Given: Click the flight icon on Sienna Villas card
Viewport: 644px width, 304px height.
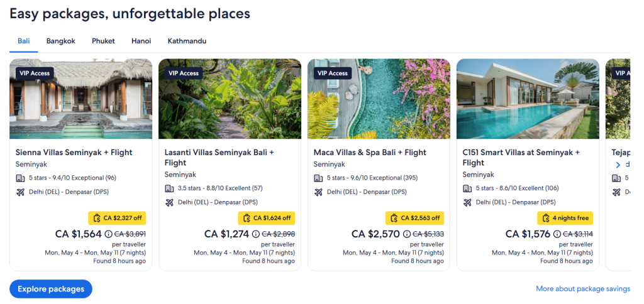Looking at the screenshot, I should [x=20, y=192].
